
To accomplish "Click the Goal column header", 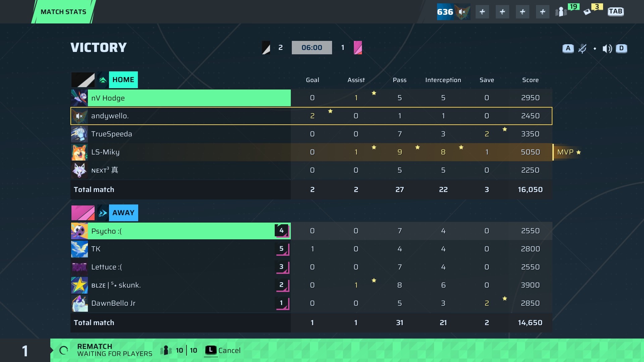I will 312,80.
